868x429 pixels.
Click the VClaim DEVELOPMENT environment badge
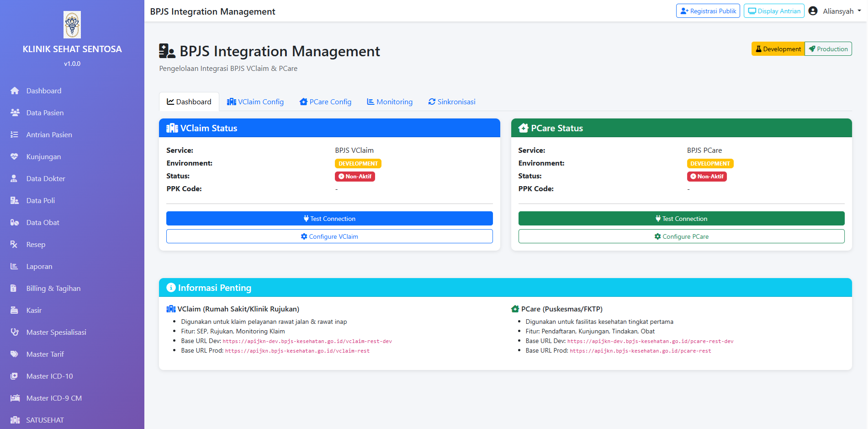(358, 163)
